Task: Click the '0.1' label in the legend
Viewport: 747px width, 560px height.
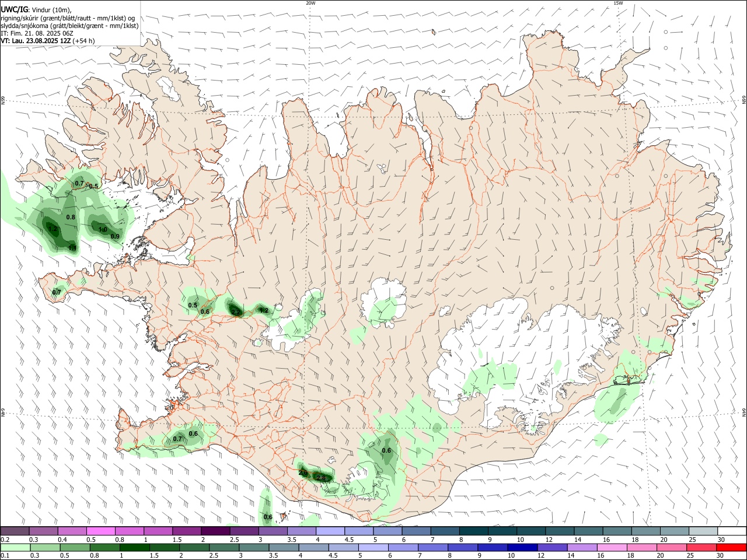Action: (x=5, y=555)
